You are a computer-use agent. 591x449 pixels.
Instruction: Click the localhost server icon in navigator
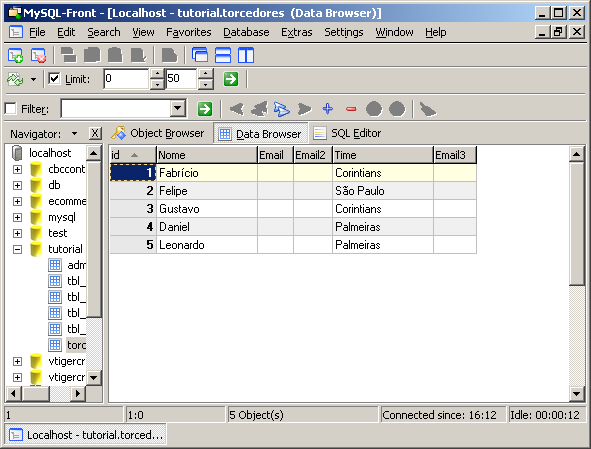(17, 153)
